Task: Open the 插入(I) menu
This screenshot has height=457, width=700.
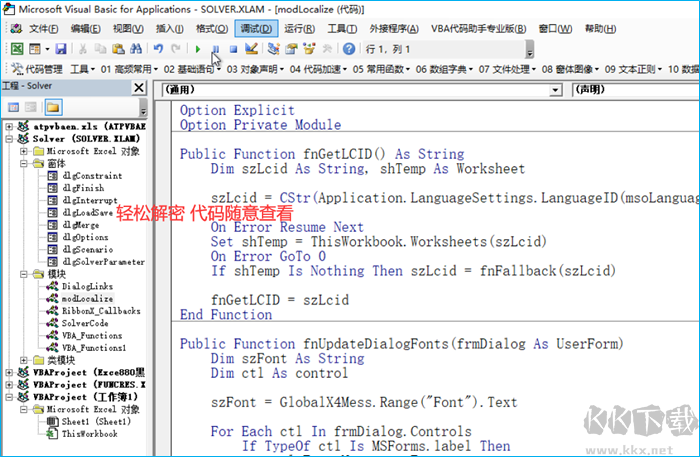Action: (x=170, y=29)
